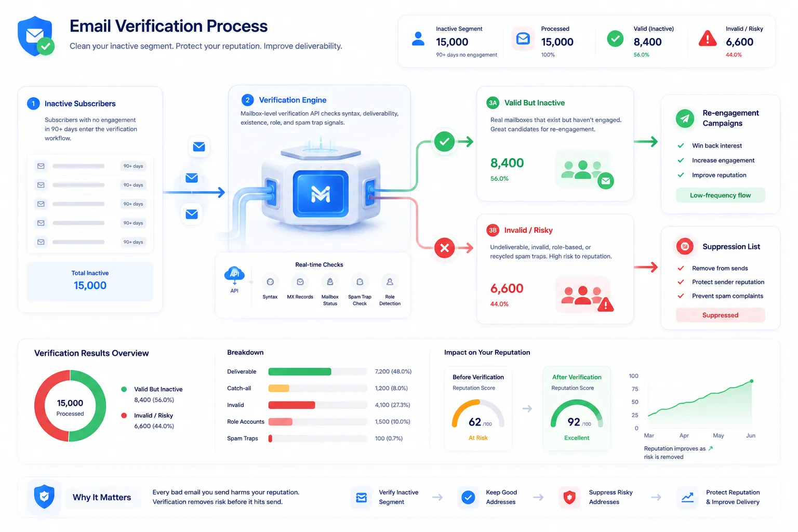The image size is (798, 532).
Task: Click the API cloud icon
Action: coord(234,274)
